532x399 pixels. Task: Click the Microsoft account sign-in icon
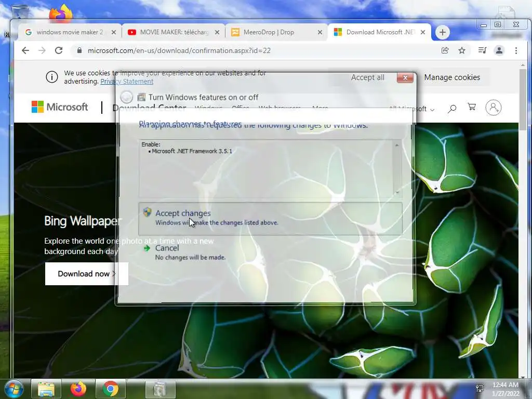click(494, 108)
